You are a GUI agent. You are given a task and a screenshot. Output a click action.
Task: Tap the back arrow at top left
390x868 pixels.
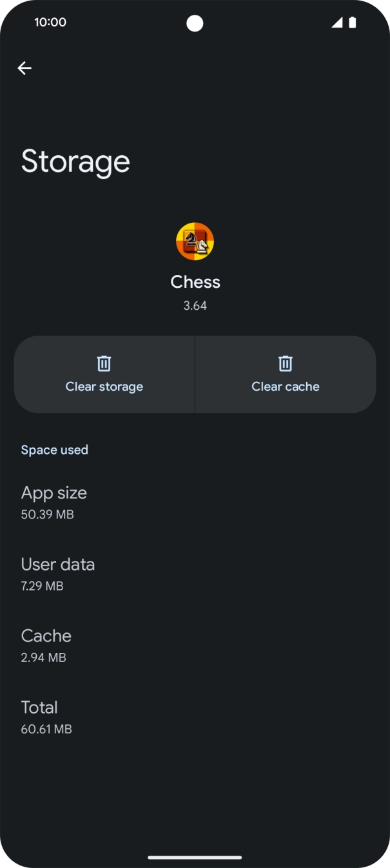24,68
